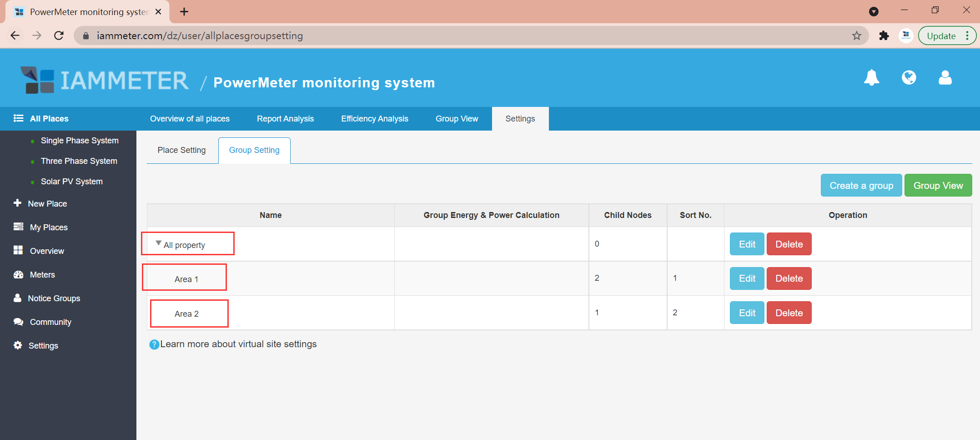The width and height of the screenshot is (980, 440).
Task: Click the IAMMETER logo
Action: [105, 81]
